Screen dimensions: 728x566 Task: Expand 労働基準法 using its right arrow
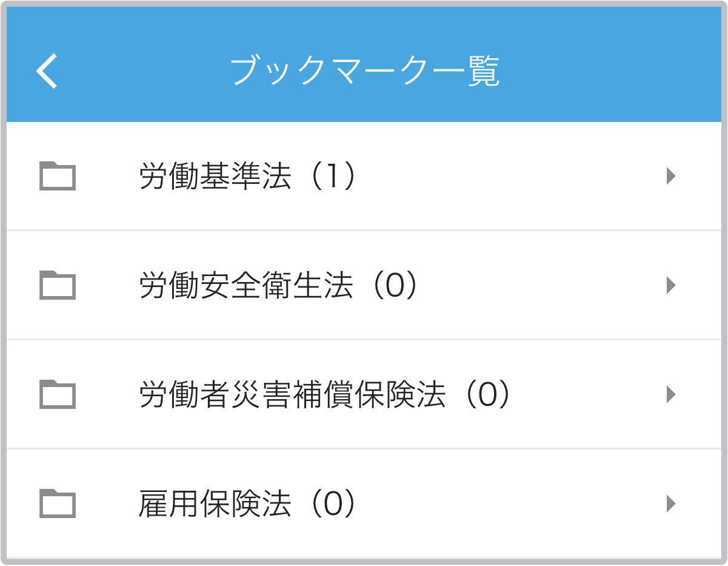[x=670, y=177]
